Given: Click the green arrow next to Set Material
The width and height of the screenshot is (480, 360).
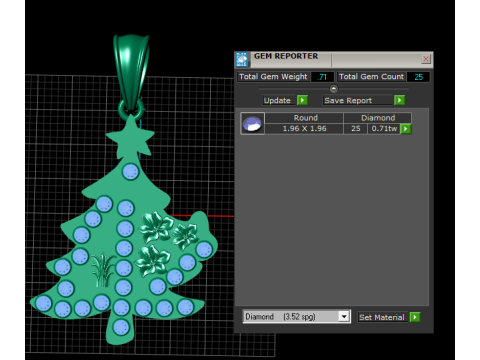Looking at the screenshot, I should pyautogui.click(x=415, y=317).
